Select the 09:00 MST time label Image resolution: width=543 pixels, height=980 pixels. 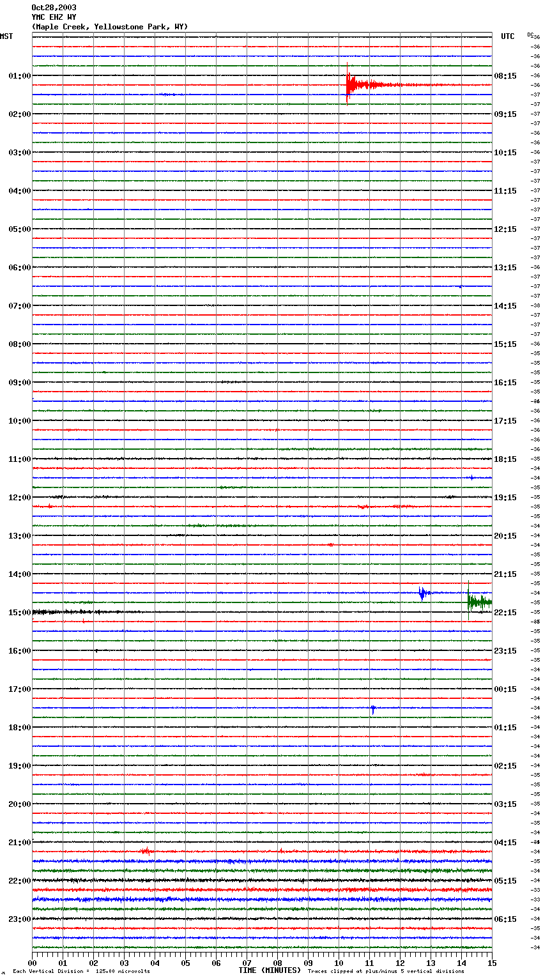(x=20, y=383)
